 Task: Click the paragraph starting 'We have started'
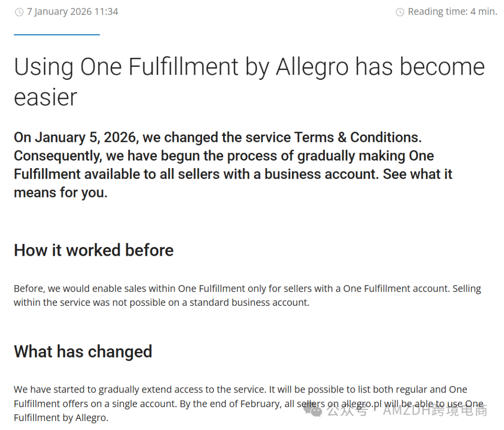point(240,389)
